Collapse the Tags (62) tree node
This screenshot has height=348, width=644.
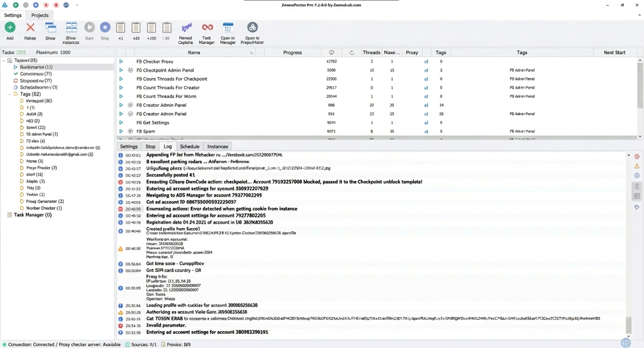(x=9, y=94)
